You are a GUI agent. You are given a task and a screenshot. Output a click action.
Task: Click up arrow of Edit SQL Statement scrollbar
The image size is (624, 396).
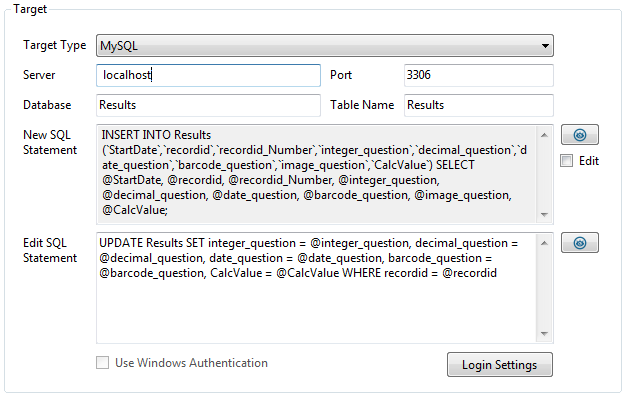point(544,243)
